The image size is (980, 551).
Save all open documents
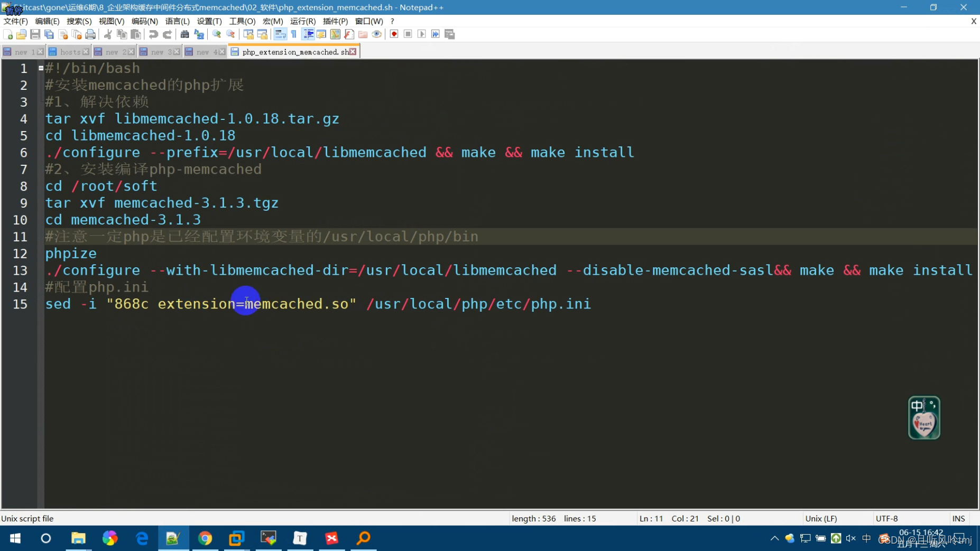point(49,34)
